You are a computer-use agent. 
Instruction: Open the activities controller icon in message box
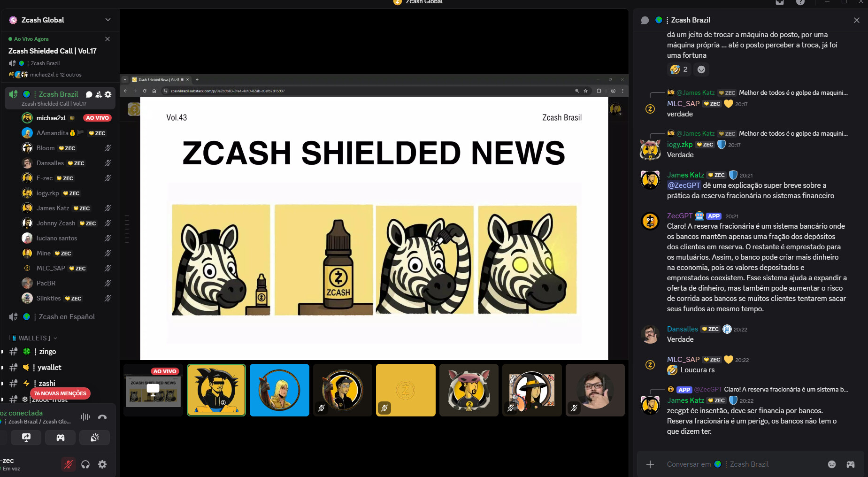[x=851, y=464]
